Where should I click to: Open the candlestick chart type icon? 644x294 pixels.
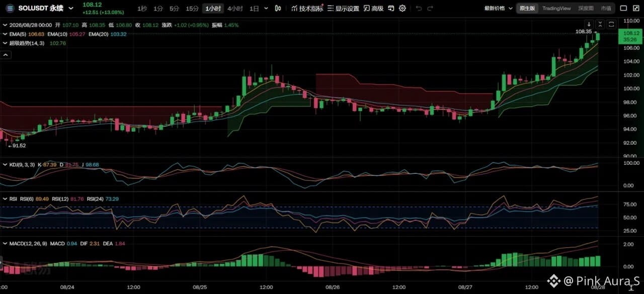pos(279,9)
